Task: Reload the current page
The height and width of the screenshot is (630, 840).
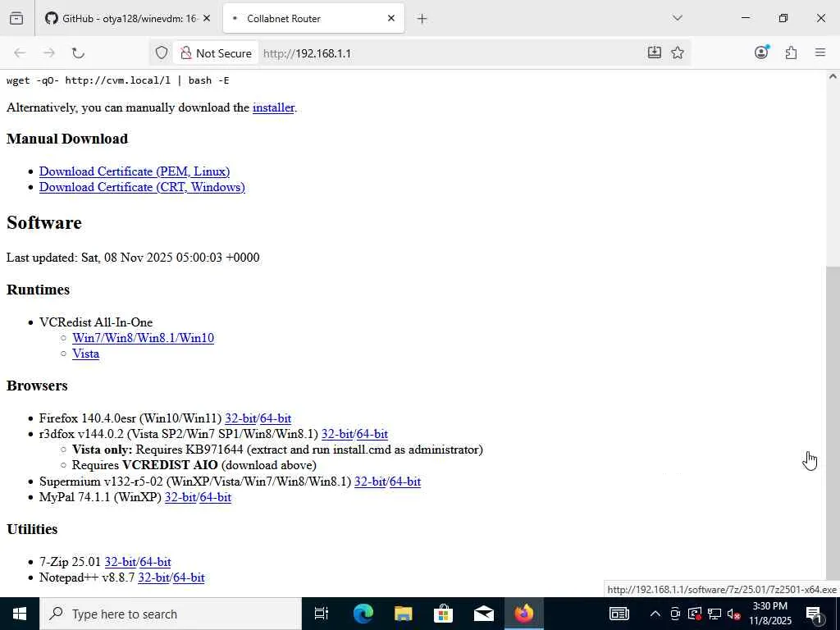Action: [x=78, y=53]
